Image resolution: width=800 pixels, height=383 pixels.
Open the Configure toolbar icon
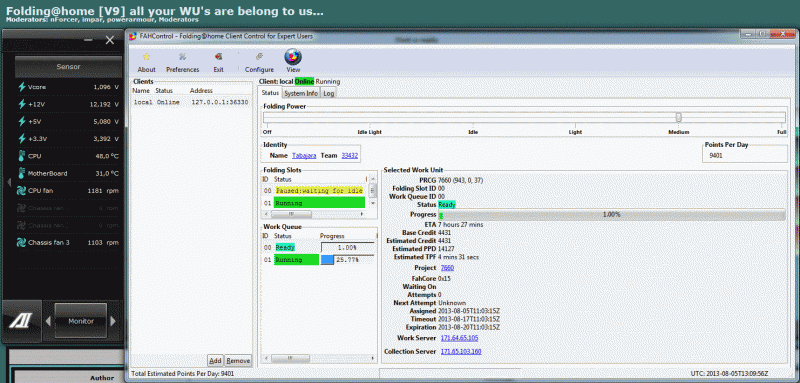259,57
